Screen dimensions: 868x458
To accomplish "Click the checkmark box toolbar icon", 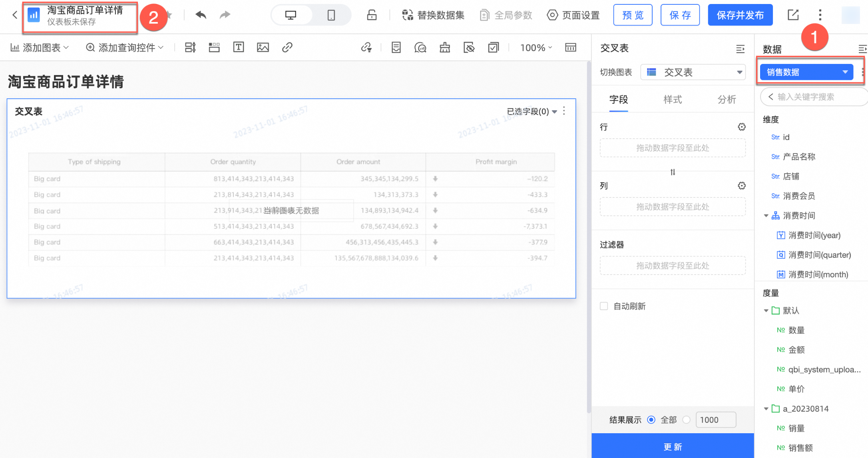I will coord(494,48).
